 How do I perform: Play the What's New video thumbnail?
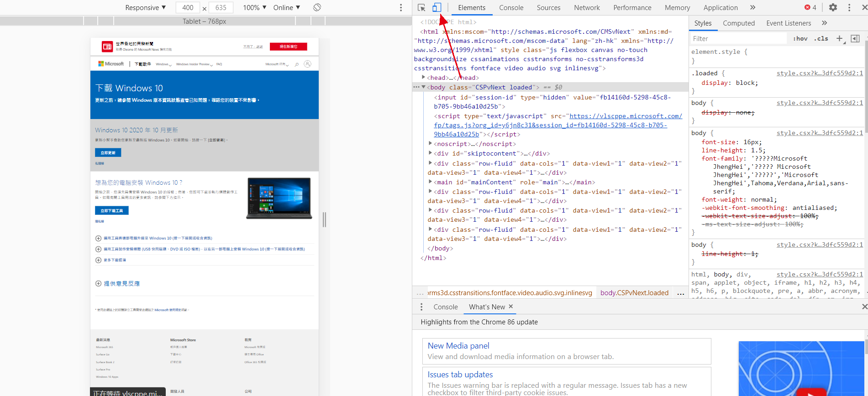(x=810, y=391)
